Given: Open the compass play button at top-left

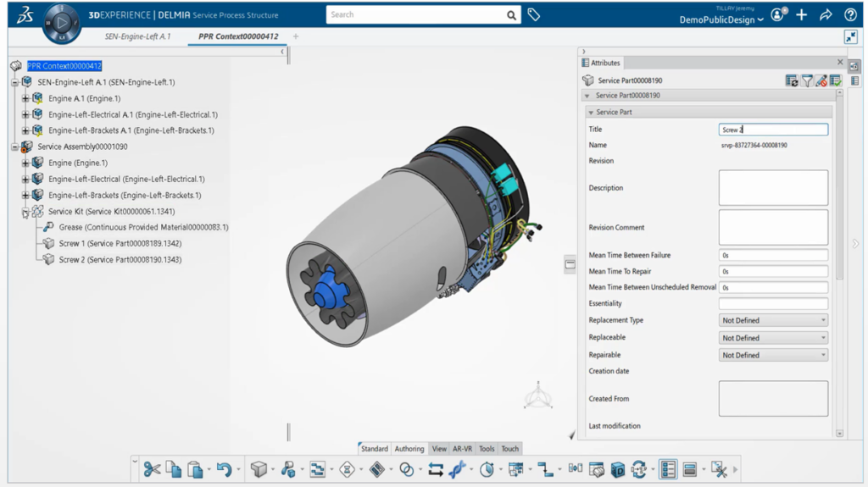Looking at the screenshot, I should [61, 23].
